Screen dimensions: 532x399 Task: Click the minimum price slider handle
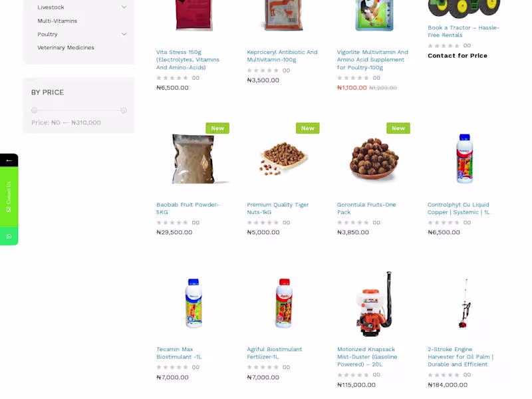coord(35,110)
